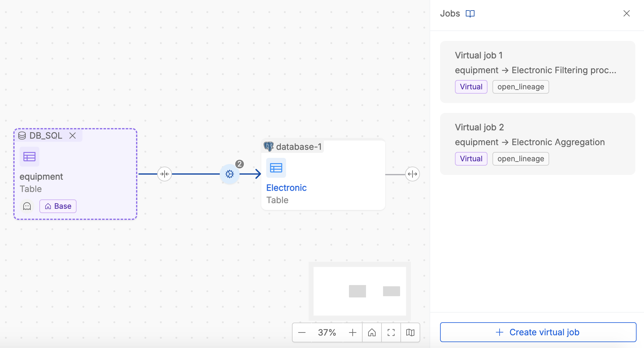644x348 pixels.
Task: Collapse upstream lineage of the equipment edge
Action: point(165,174)
